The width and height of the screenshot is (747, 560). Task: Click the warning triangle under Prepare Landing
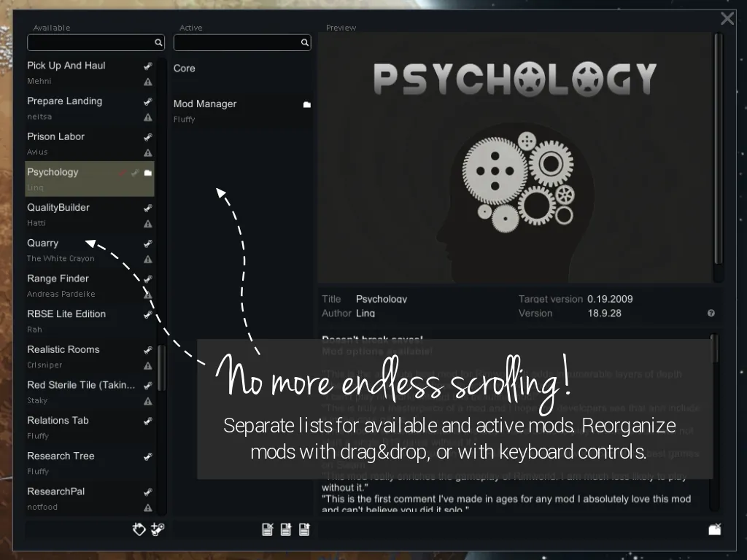click(148, 117)
